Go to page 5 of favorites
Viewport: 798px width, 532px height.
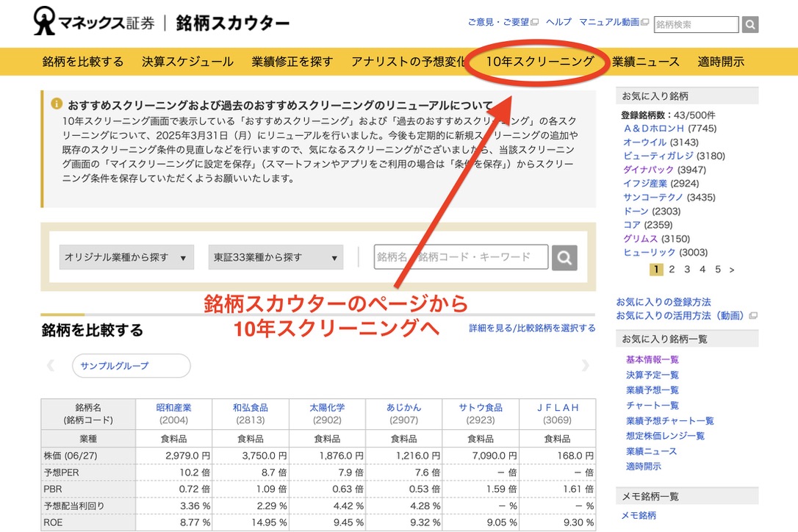pyautogui.click(x=718, y=270)
